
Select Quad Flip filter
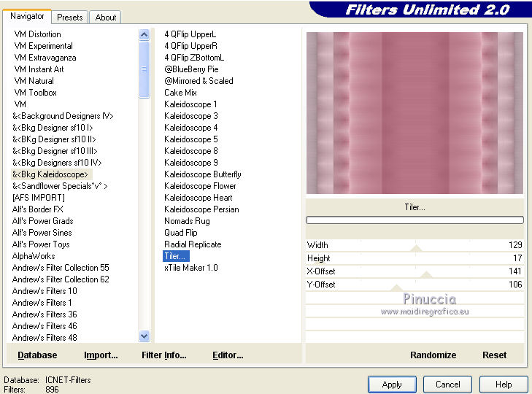(x=181, y=233)
